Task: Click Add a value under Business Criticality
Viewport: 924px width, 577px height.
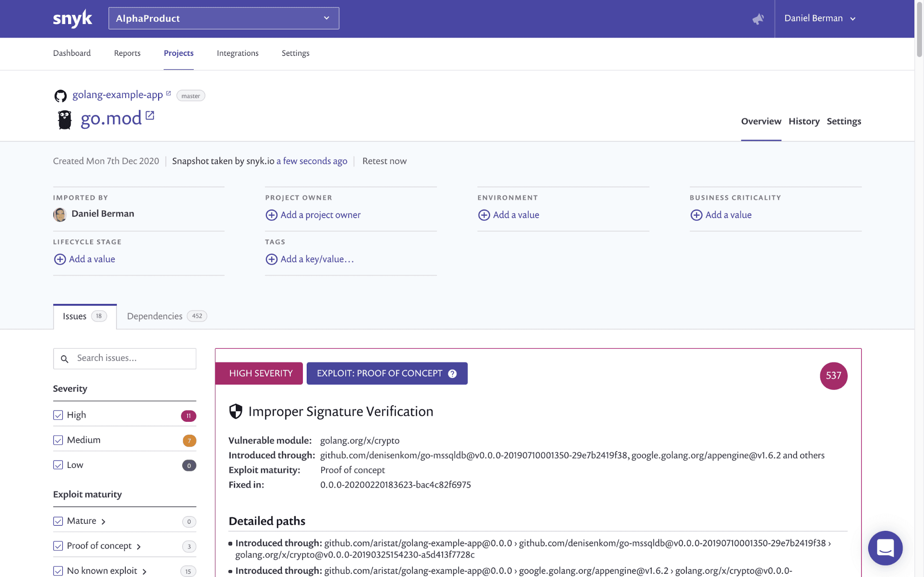Action: [x=728, y=215]
